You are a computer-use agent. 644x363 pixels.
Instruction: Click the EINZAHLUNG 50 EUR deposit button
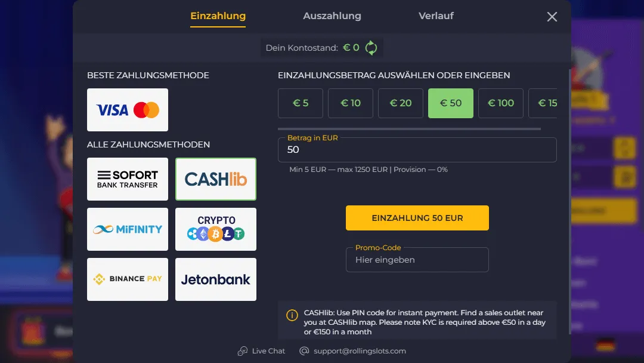click(417, 217)
